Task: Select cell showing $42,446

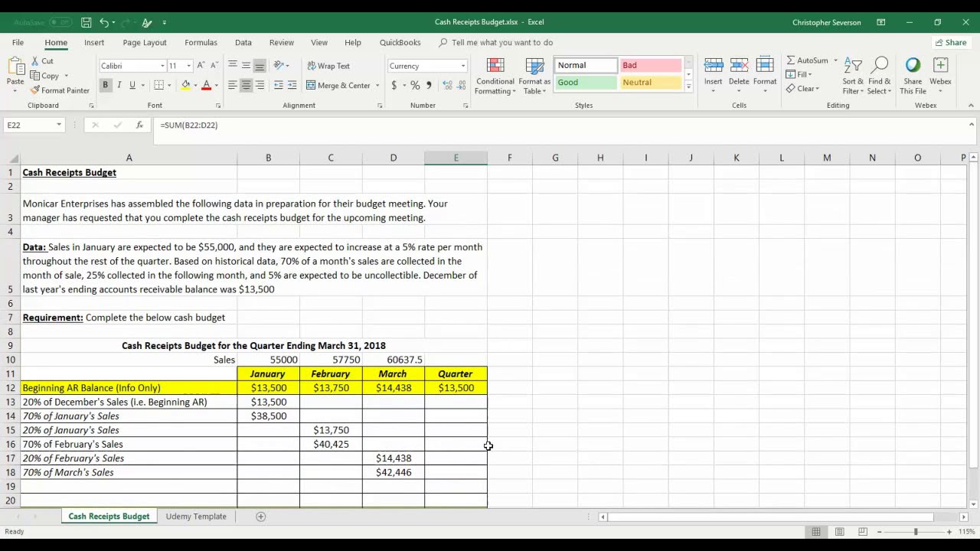Action: pyautogui.click(x=394, y=473)
